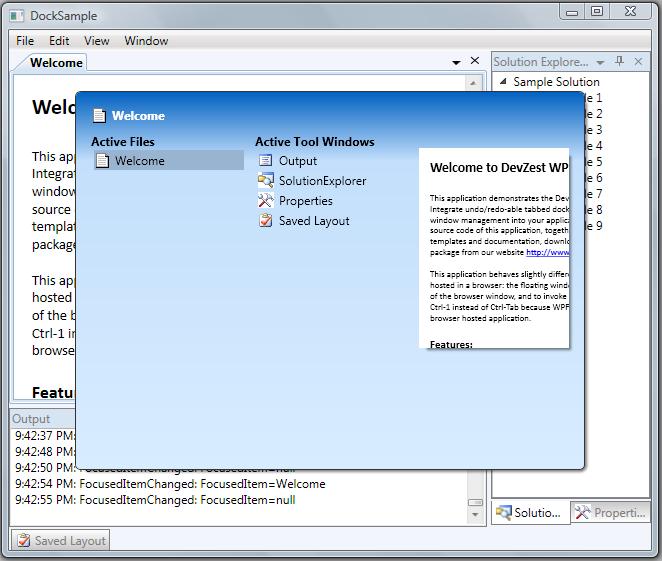Viewport: 662px width, 561px height.
Task: Open Solution Explorer pane options dropdown
Action: (600, 62)
